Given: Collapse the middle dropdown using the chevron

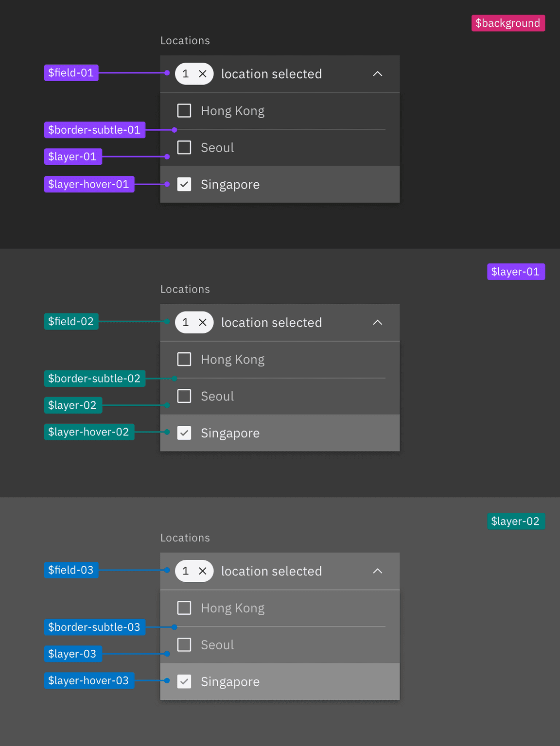Looking at the screenshot, I should [378, 322].
